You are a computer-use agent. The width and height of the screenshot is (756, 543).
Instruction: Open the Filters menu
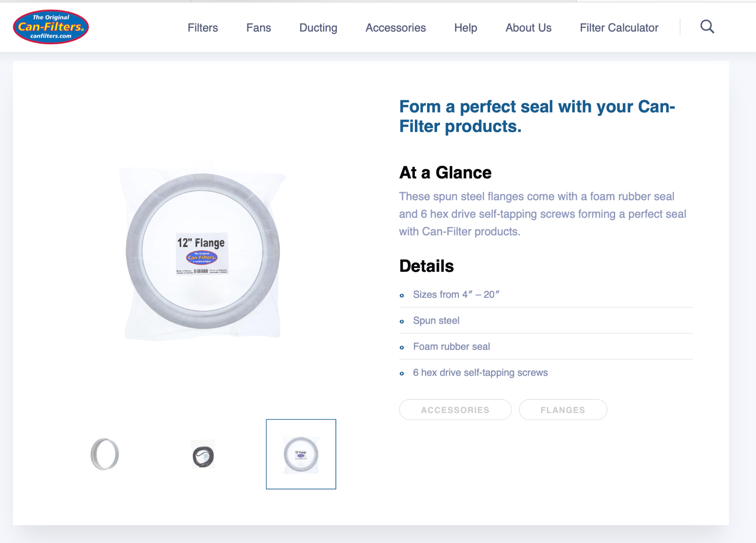coord(203,28)
